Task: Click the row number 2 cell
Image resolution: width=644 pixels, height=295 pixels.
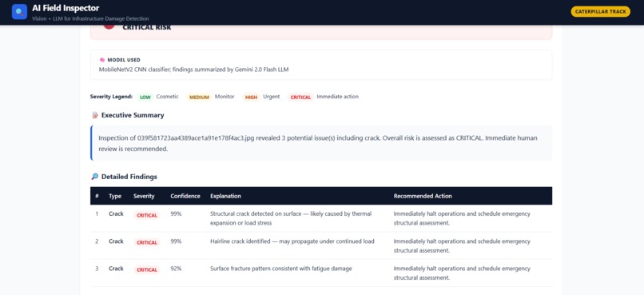Action: point(97,241)
